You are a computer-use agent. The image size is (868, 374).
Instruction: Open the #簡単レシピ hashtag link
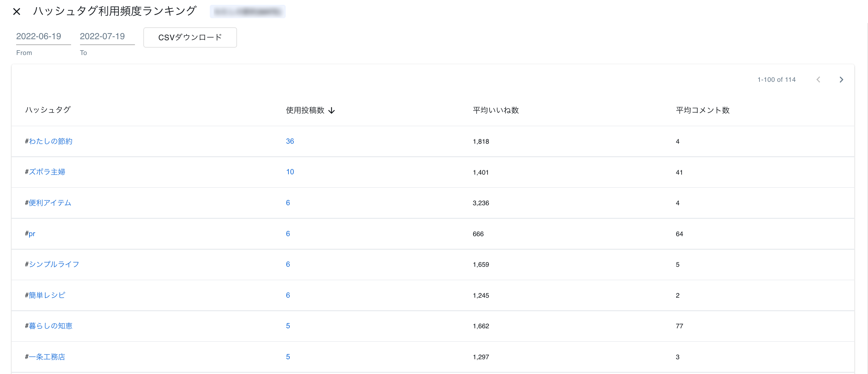(47, 295)
